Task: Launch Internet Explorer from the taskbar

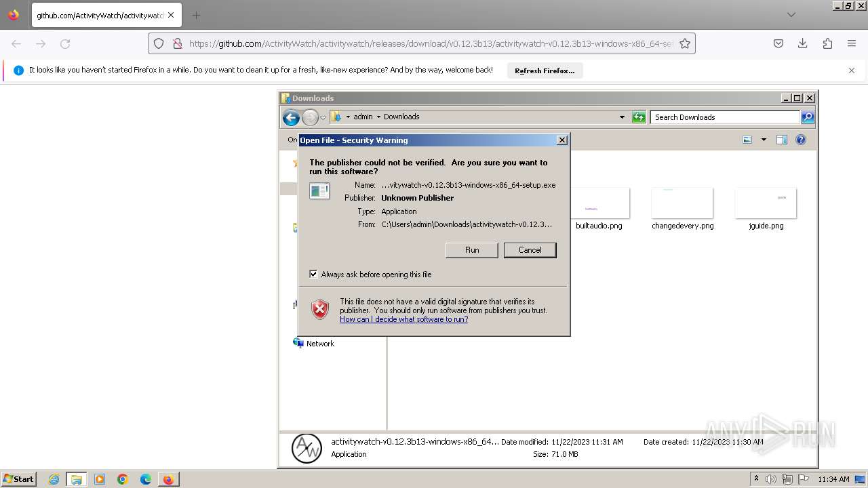Action: pos(54,479)
